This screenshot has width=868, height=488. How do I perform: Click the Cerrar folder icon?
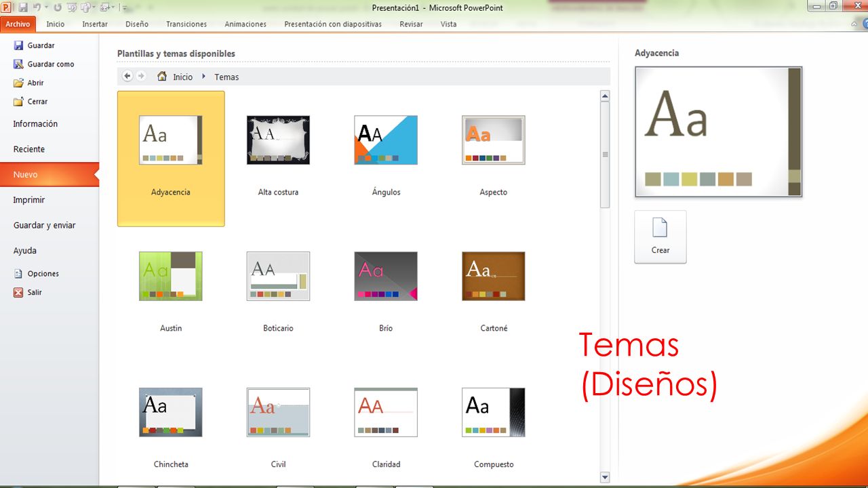[18, 102]
